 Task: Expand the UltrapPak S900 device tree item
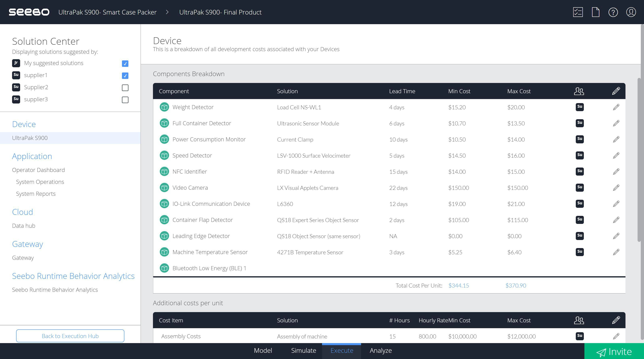[30, 138]
